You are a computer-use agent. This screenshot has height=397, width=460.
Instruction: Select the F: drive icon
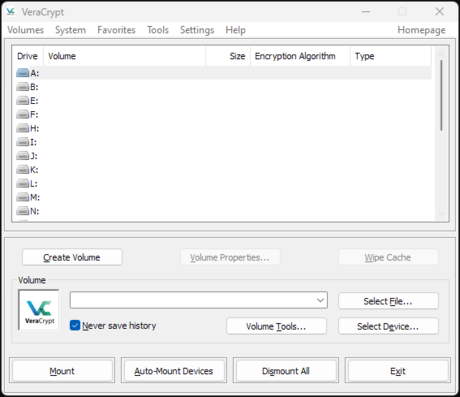point(23,115)
